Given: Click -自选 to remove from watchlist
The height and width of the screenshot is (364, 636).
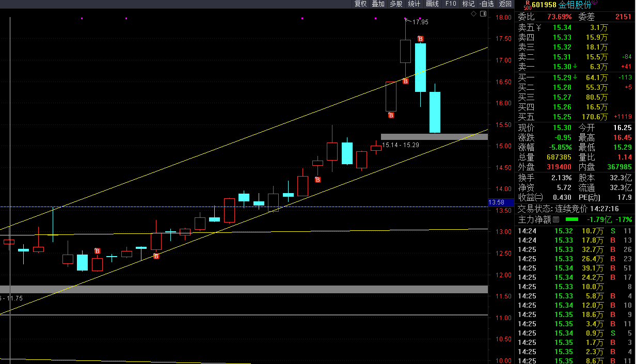Looking at the screenshot, I should (x=486, y=4).
